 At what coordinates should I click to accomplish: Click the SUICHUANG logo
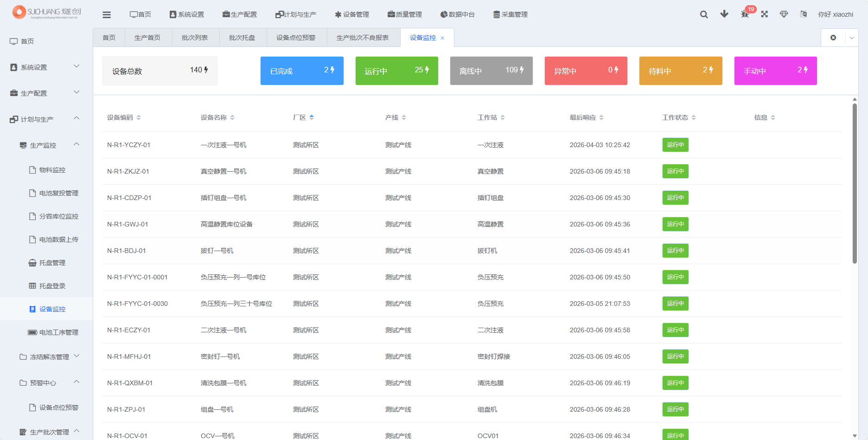[46, 12]
